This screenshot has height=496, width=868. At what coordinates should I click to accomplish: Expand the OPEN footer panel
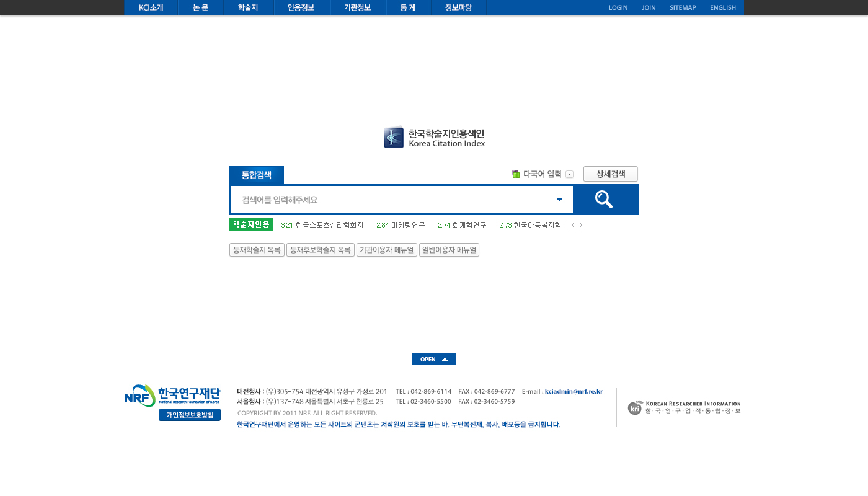tap(434, 359)
